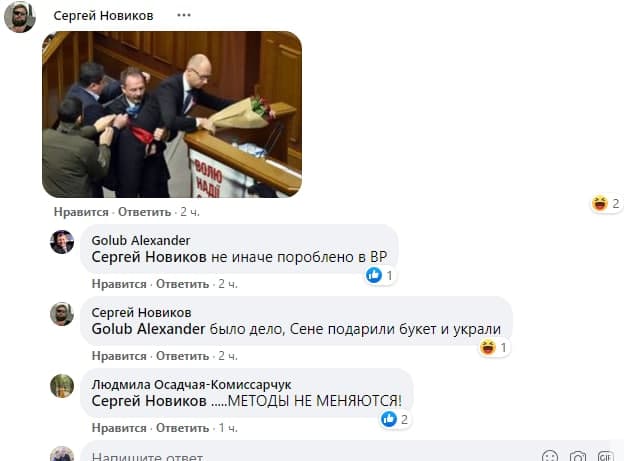Reply to Людмила's comment using Ответить
This screenshot has width=624, height=461.
[x=182, y=428]
